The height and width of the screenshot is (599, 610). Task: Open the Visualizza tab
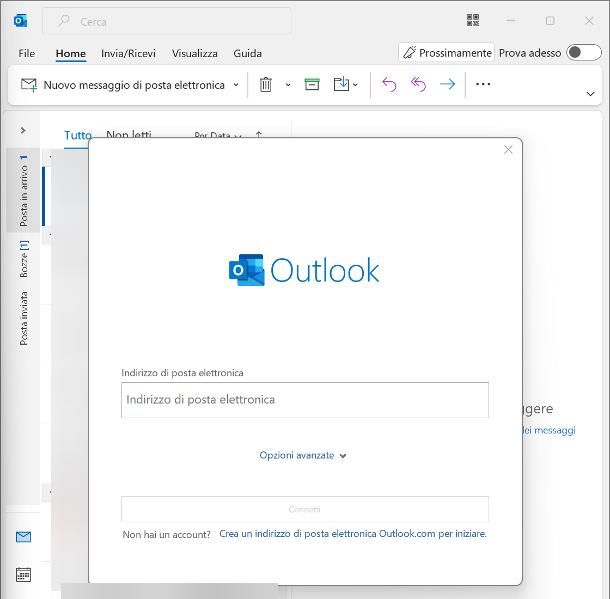195,53
